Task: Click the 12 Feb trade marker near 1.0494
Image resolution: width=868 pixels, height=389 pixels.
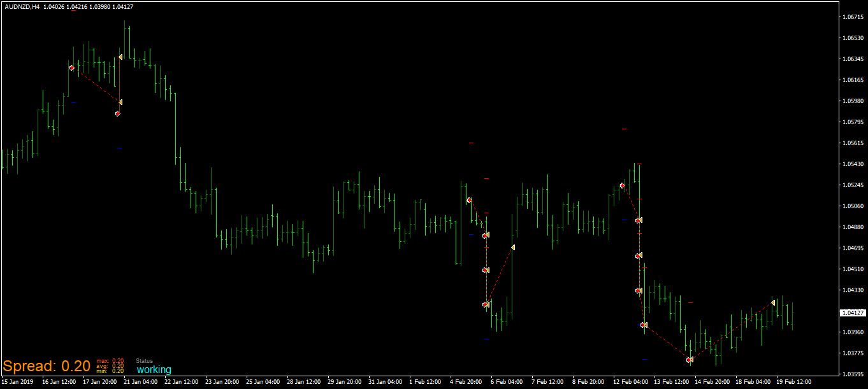Action: [x=639, y=220]
